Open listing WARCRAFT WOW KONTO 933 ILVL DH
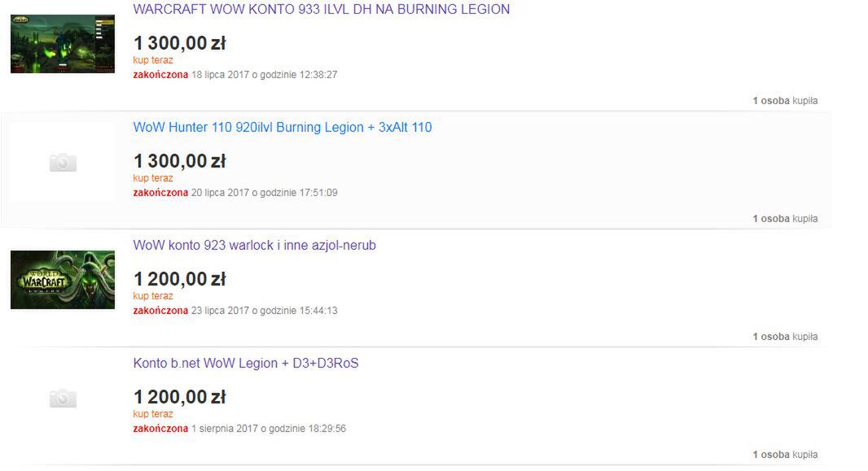Image resolution: width=868 pixels, height=471 pixels. pos(321,10)
